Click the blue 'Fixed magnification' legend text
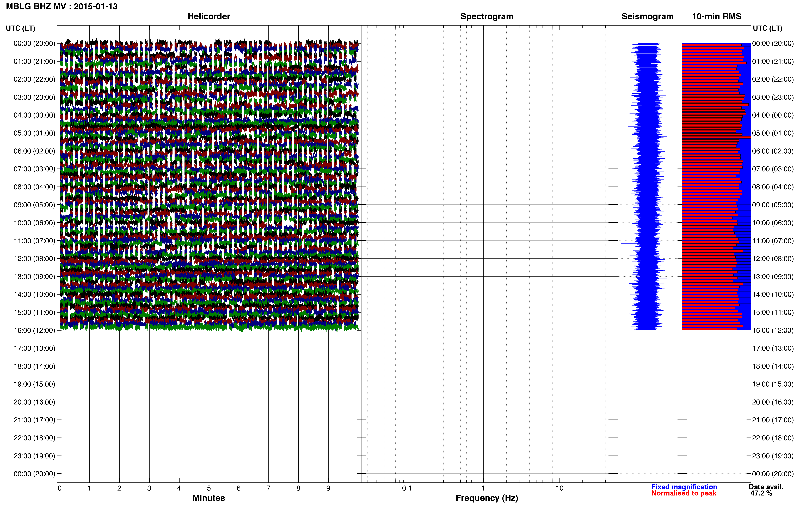812x508 pixels. (684, 487)
